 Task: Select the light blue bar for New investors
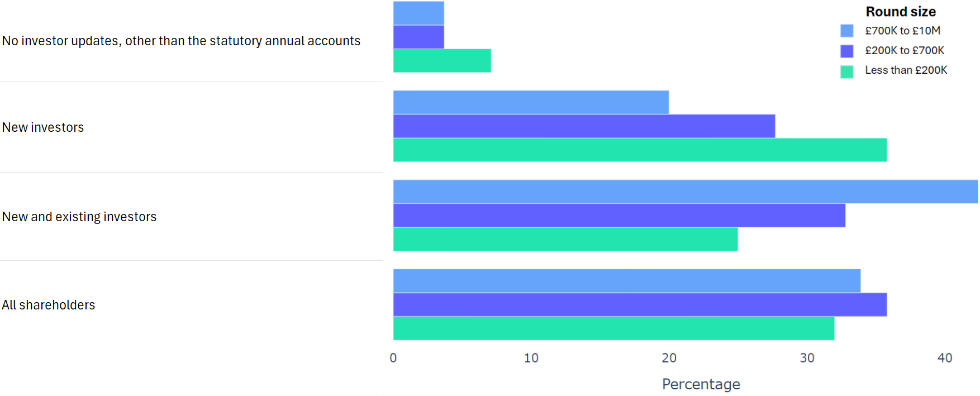(x=531, y=102)
